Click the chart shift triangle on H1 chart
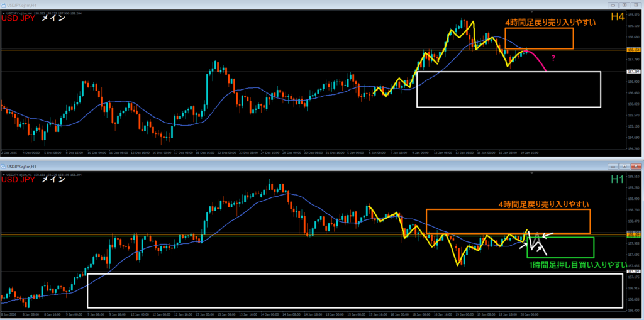The height and width of the screenshot is (320, 644). coord(532,174)
